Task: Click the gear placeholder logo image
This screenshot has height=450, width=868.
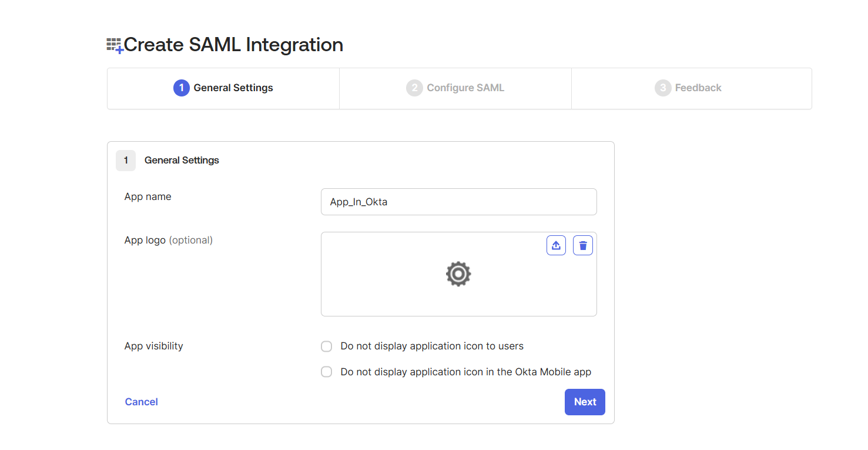Action: point(458,274)
